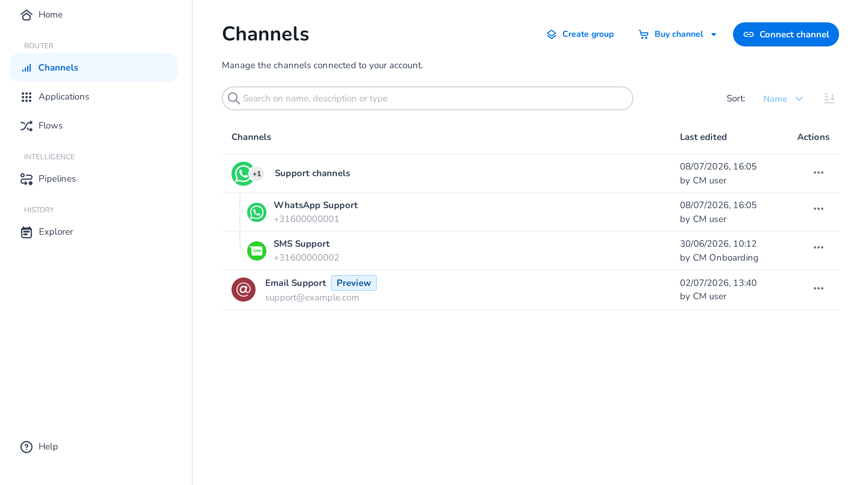Viewport: 868px width, 485px height.
Task: Open the Explorer history page
Action: (x=56, y=232)
